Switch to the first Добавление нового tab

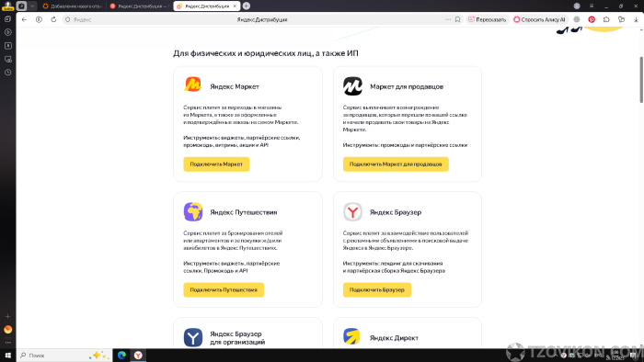(x=73, y=6)
